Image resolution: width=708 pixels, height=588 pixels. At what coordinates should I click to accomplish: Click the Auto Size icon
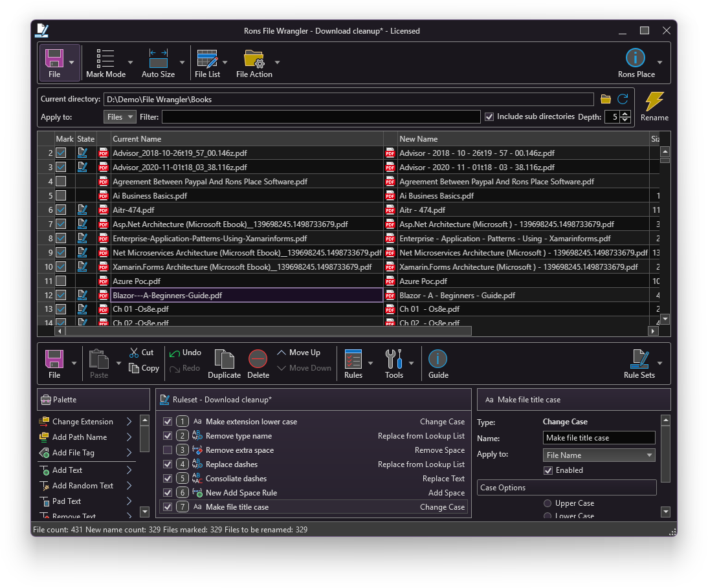[158, 59]
